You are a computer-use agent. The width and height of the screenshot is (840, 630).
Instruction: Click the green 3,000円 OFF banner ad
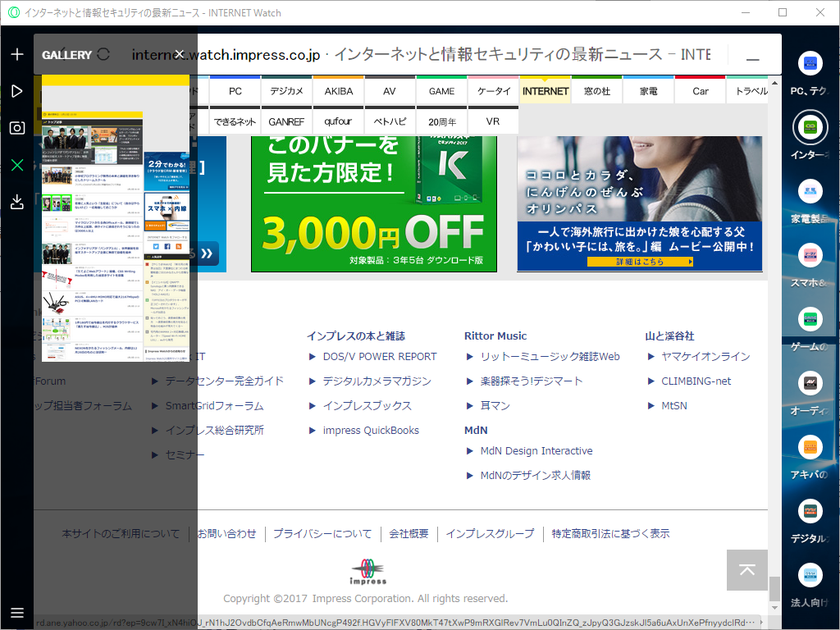pyautogui.click(x=374, y=203)
